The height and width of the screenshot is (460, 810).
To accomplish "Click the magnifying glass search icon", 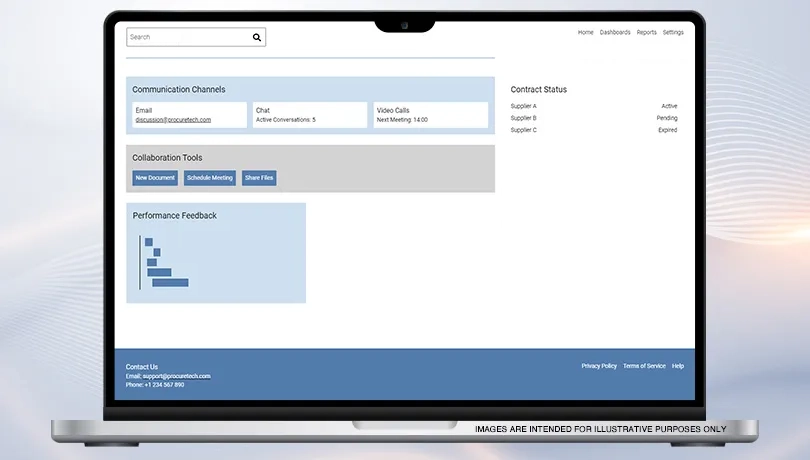I will (x=256, y=37).
